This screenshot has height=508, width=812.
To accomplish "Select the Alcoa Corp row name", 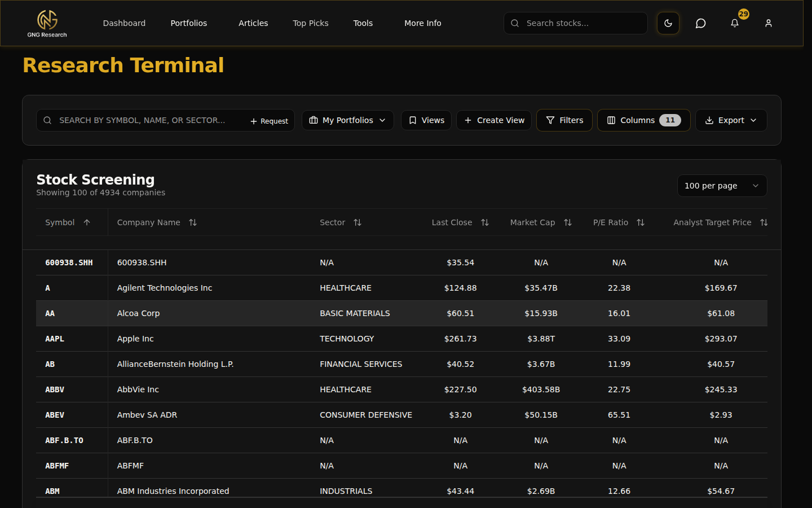I will point(138,313).
